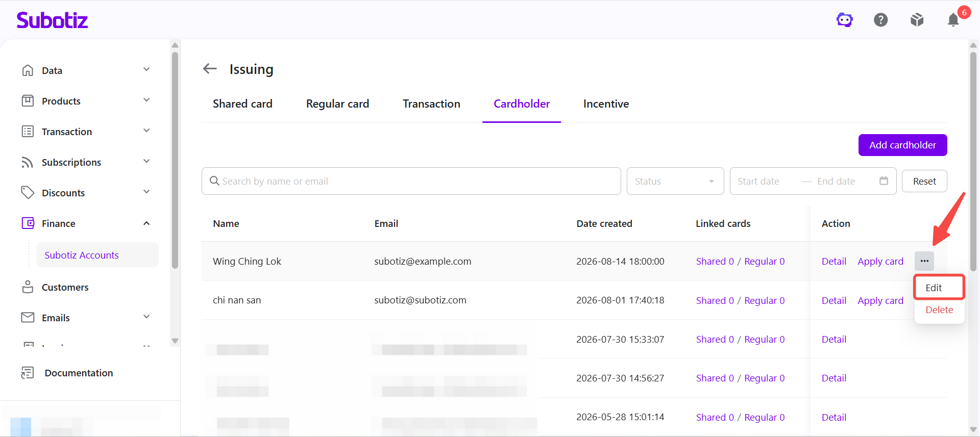The width and height of the screenshot is (980, 437).
Task: Switch to the Shared card tab
Action: point(242,104)
